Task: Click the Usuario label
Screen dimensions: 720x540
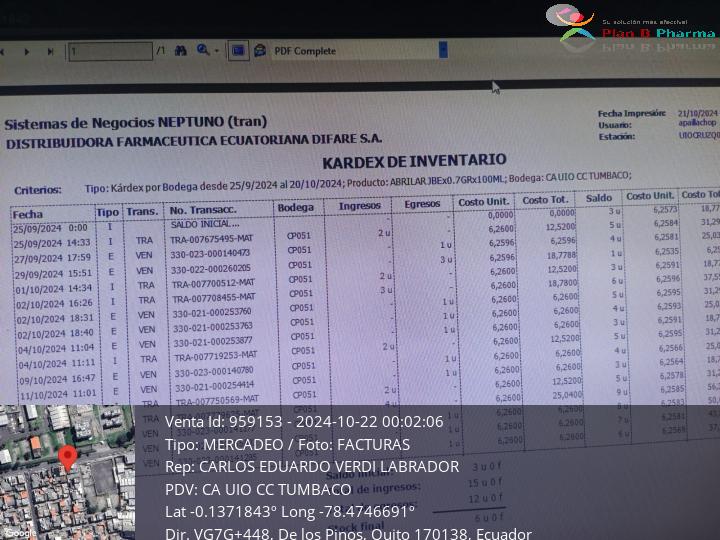Action: point(615,125)
